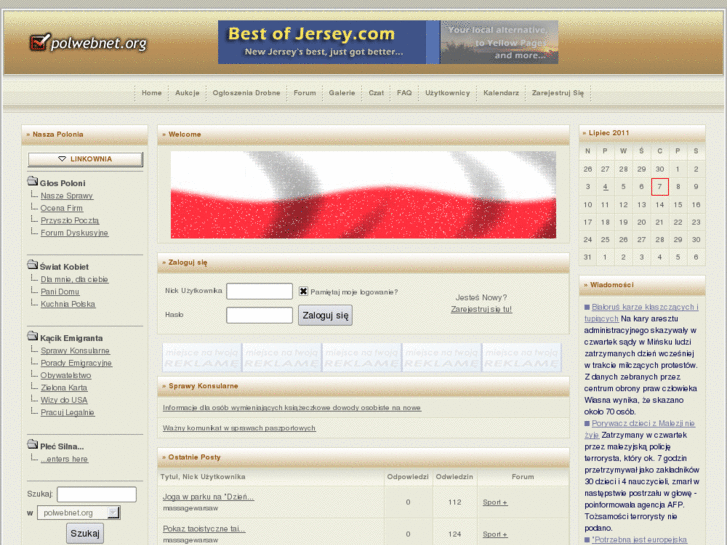Click the Szukaj search text field

(96, 494)
